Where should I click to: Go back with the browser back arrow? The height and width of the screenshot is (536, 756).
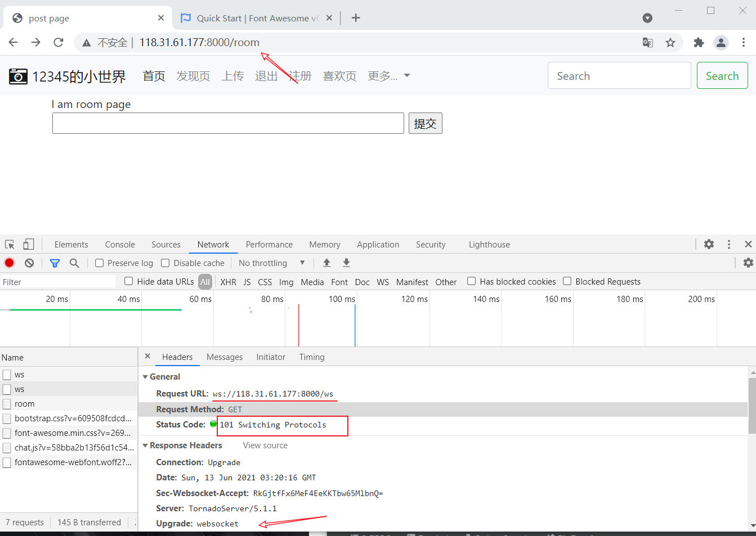tap(14, 42)
